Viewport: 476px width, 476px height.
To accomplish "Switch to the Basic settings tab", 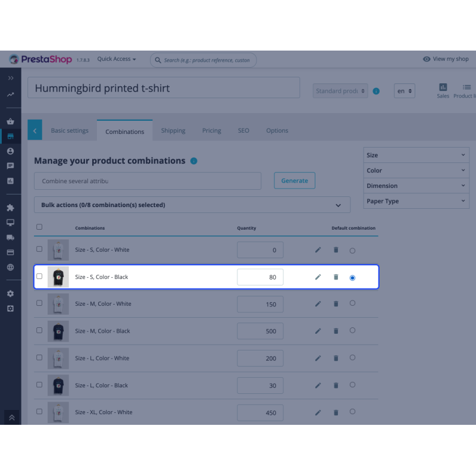I will pos(70,130).
